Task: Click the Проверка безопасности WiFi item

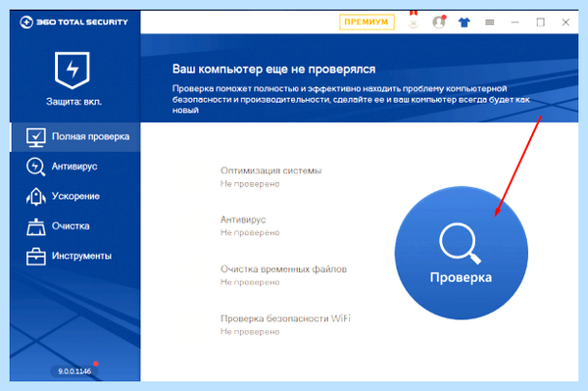Action: (285, 318)
